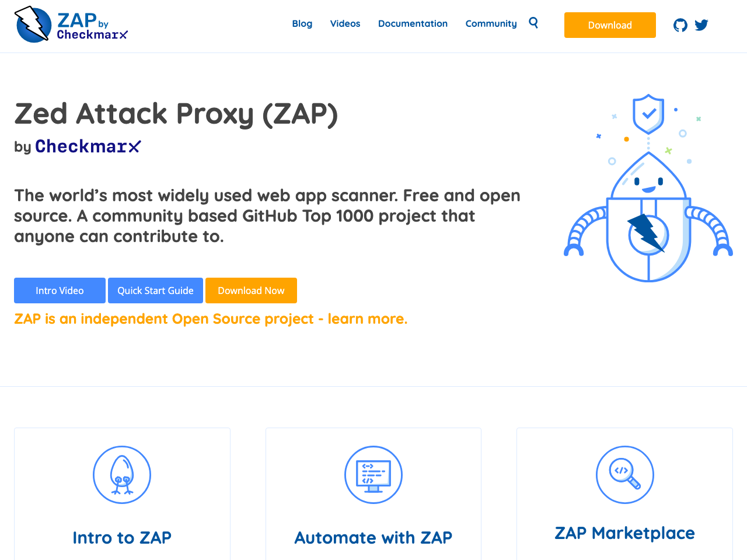Open the Intro to ZAP heading link
This screenshot has width=747, height=560.
click(122, 537)
